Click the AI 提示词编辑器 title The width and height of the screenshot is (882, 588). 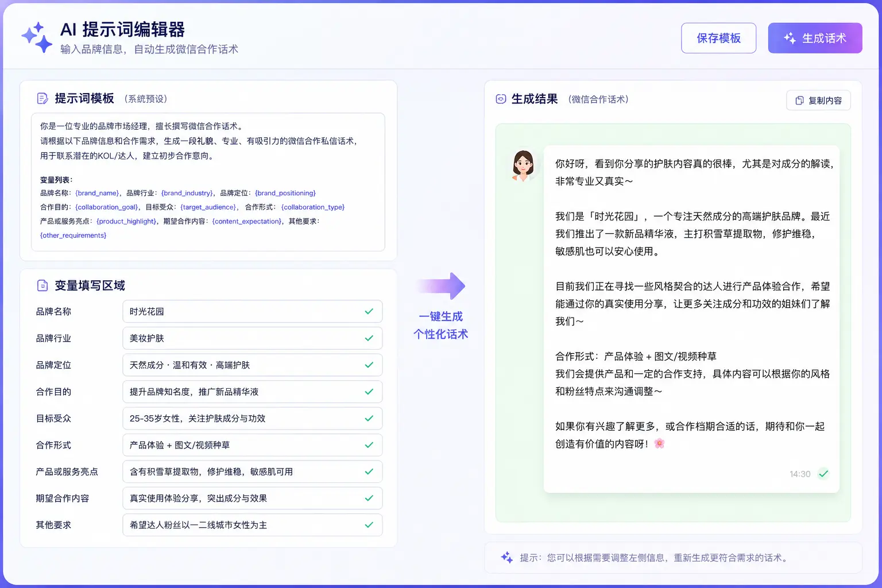click(122, 29)
